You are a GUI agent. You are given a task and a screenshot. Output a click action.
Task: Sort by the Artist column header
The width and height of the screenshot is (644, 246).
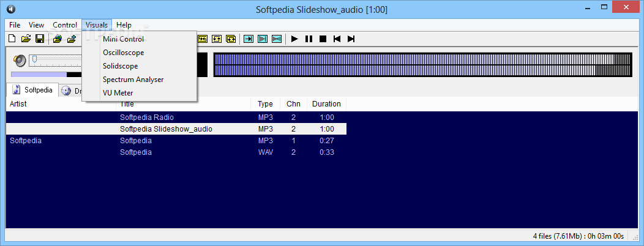61,104
